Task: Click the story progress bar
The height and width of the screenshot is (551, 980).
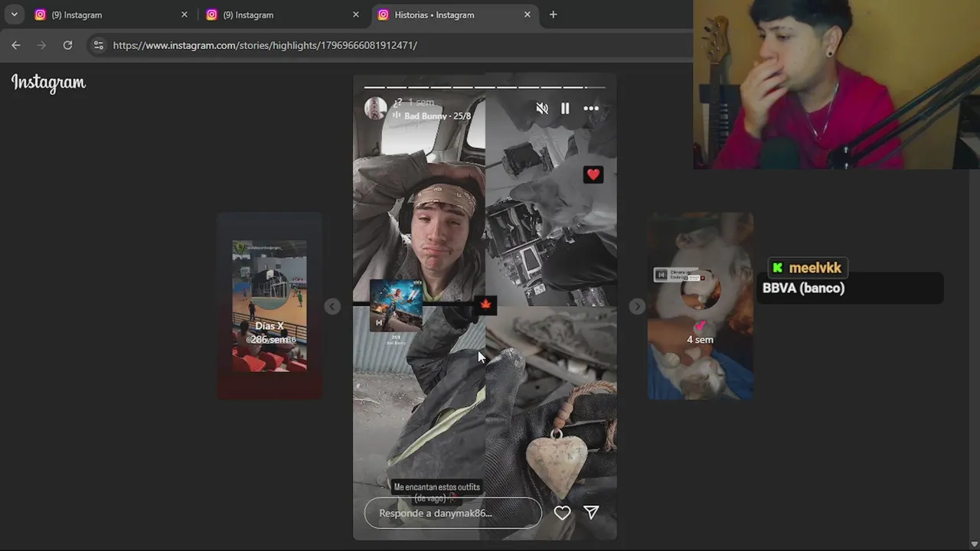Action: (485, 87)
